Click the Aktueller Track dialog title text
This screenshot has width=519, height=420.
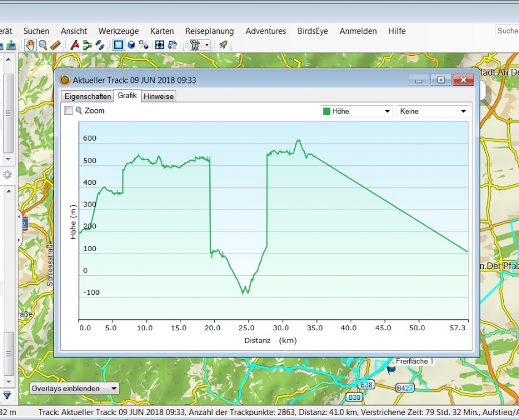pos(135,80)
